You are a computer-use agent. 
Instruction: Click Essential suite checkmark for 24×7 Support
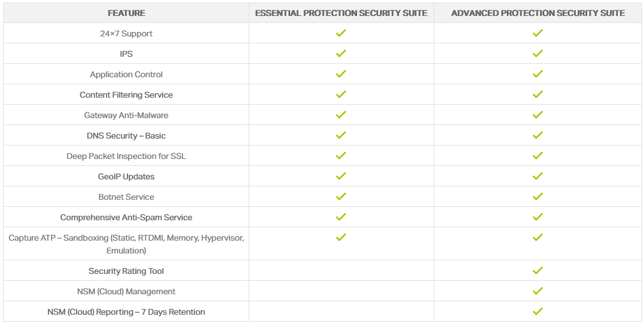[x=340, y=33]
